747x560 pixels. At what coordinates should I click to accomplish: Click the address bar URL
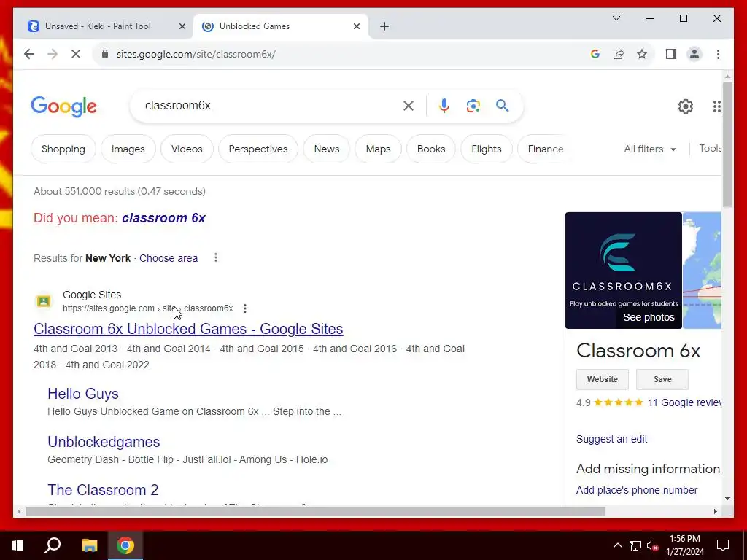pyautogui.click(x=196, y=54)
